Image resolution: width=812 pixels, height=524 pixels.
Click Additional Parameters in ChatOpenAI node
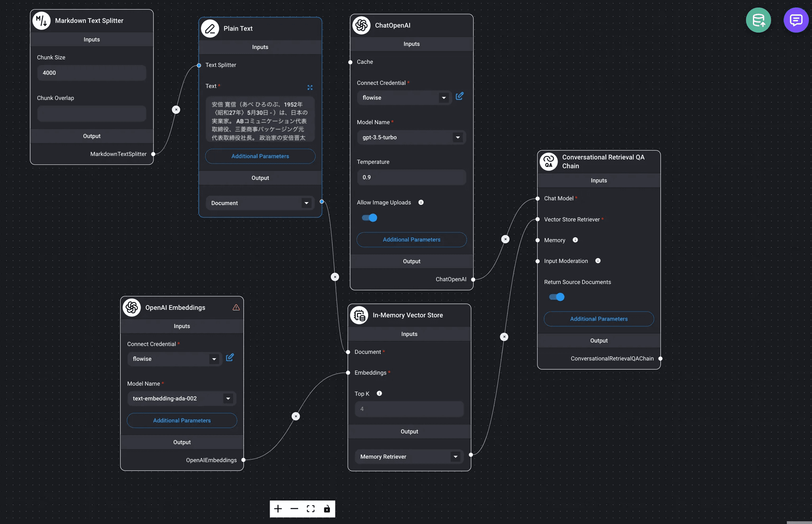412,240
